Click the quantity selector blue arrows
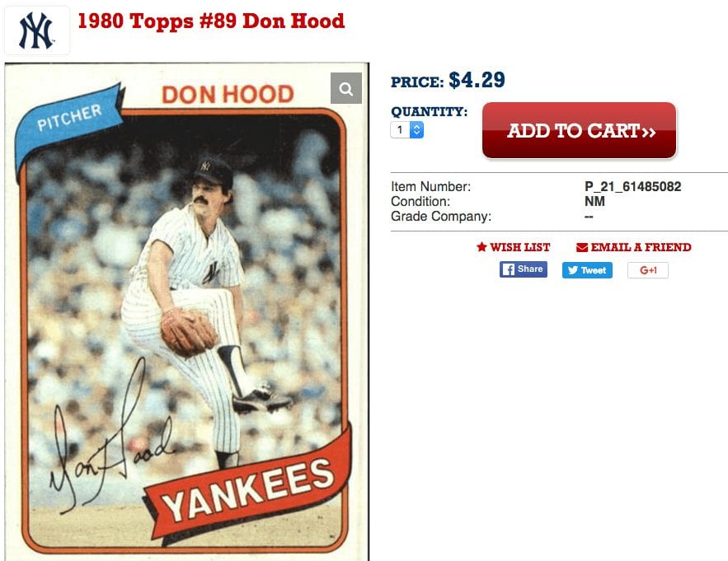The image size is (728, 561). (416, 129)
